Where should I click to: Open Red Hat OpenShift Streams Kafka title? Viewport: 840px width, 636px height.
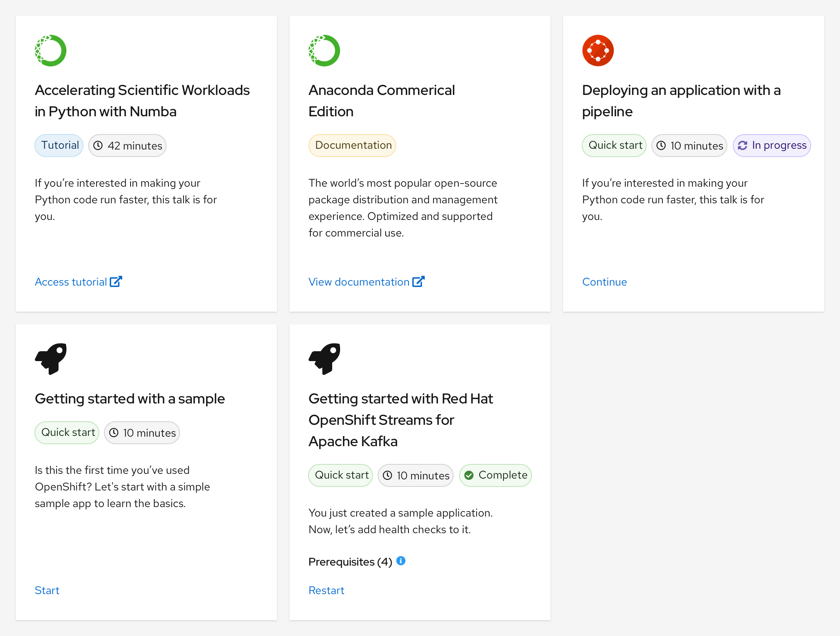point(401,420)
